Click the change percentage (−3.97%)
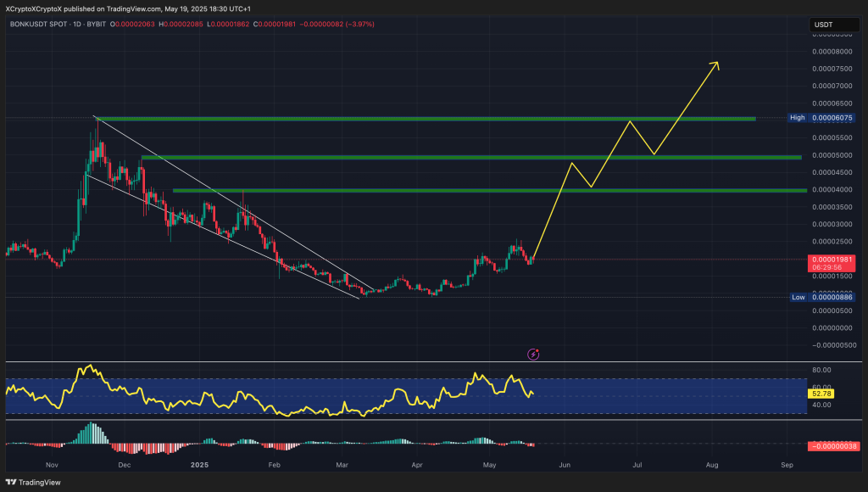Screen dimensions: 868x492 (x=359, y=25)
